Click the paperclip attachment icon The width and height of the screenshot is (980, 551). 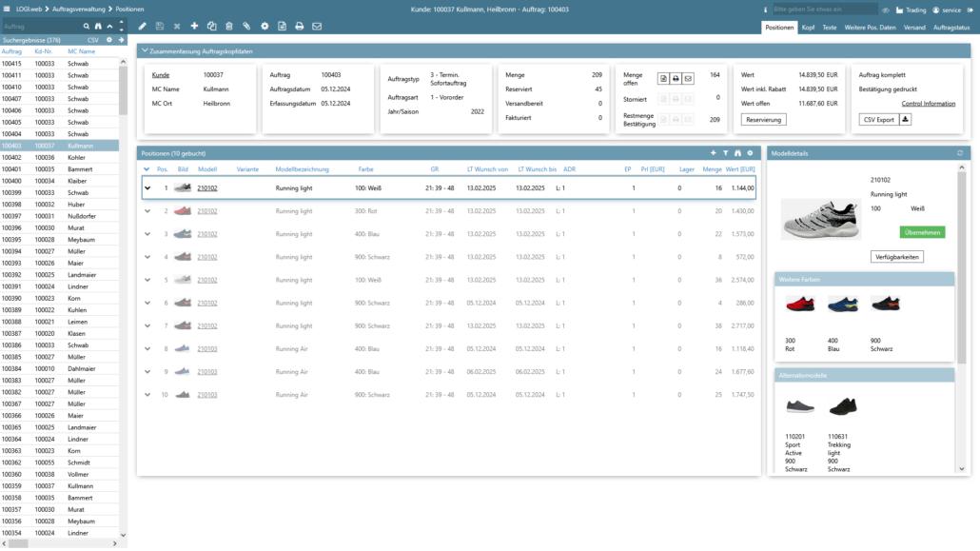pyautogui.click(x=246, y=27)
